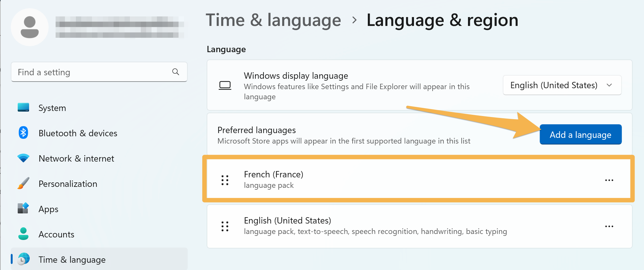Screen dimensions: 644x270
Task: Click the Apps icon in sidebar
Action: click(x=23, y=209)
